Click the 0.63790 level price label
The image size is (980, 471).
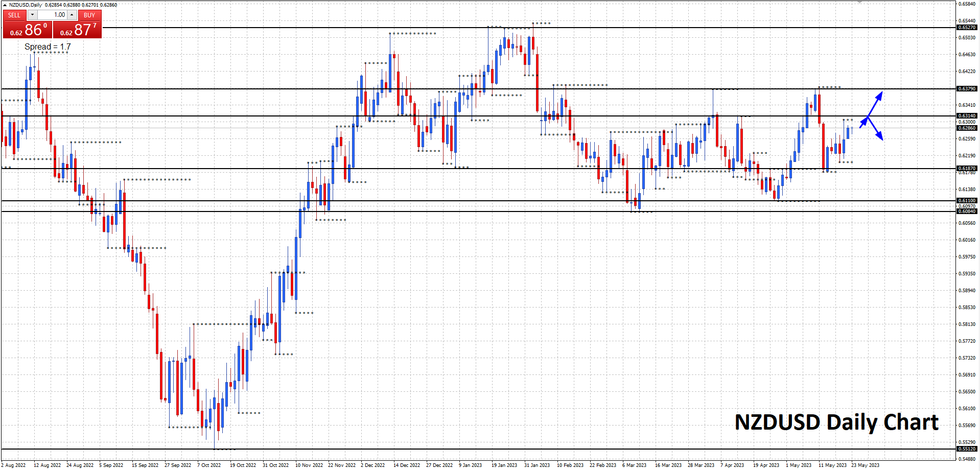click(967, 89)
